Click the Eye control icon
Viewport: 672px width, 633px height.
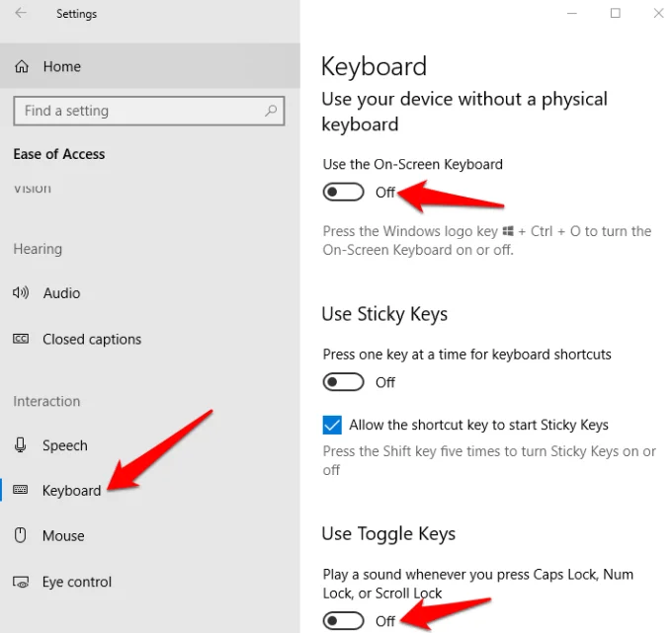click(21, 582)
